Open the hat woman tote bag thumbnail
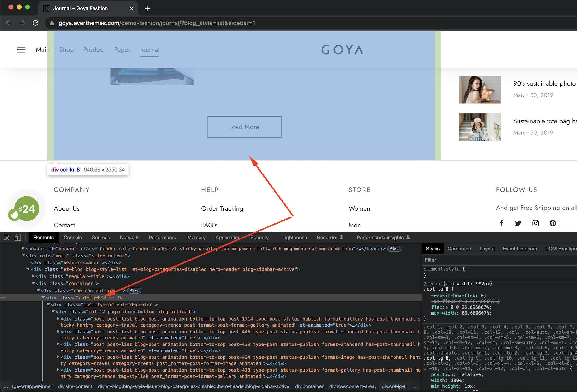Screen dimensions: 577x392 480,127
